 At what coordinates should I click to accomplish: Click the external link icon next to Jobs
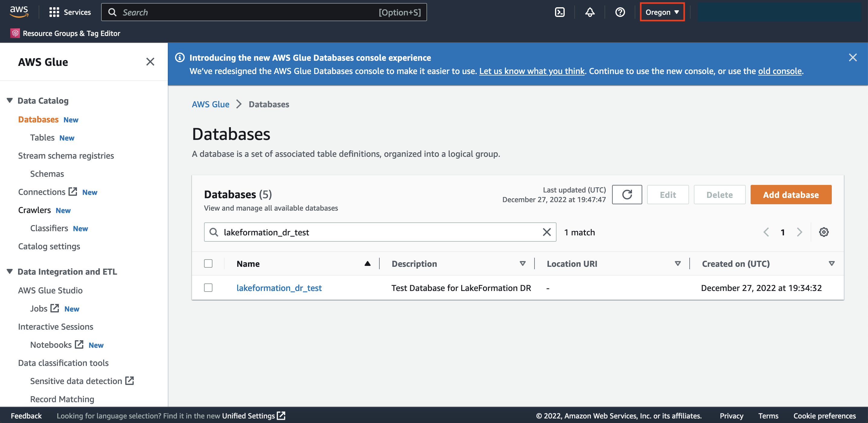[55, 308]
